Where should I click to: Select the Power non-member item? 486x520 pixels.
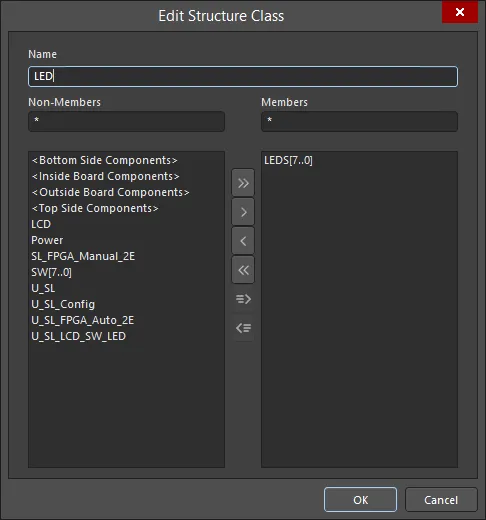(x=47, y=240)
